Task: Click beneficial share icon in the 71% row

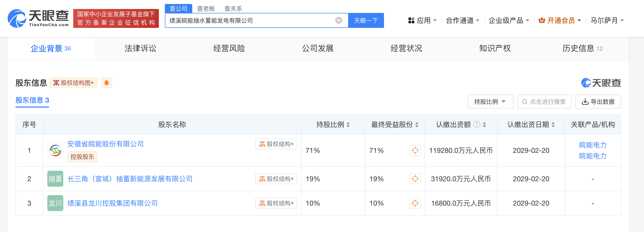Action: (x=415, y=151)
